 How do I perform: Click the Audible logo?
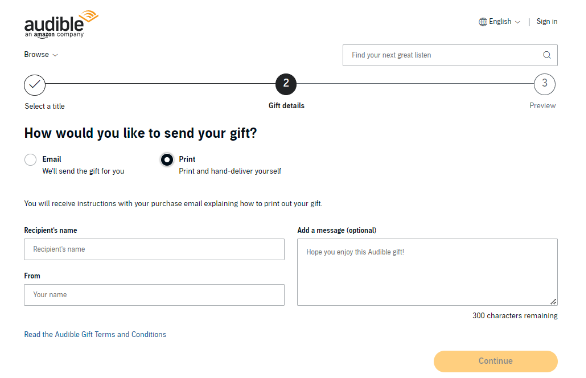coord(61,24)
